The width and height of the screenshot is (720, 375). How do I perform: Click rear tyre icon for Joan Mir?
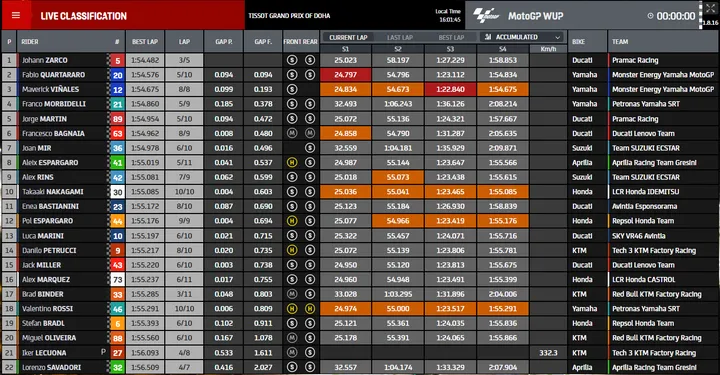point(310,148)
